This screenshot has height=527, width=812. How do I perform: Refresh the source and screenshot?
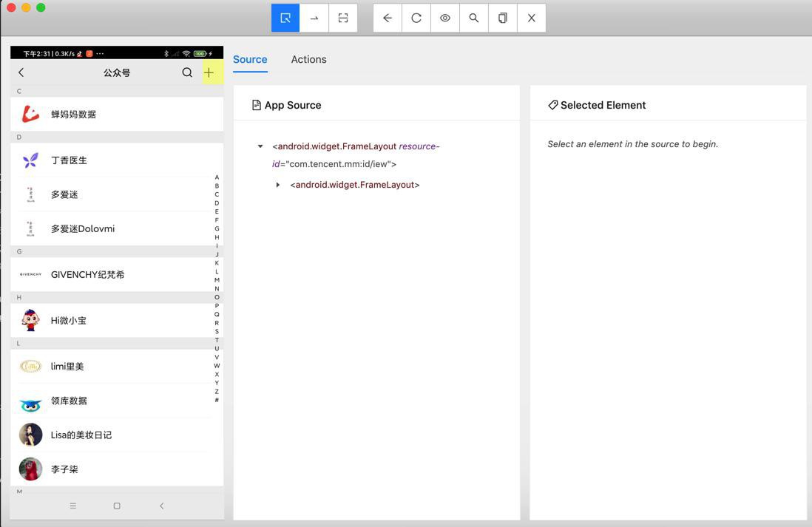coord(416,18)
